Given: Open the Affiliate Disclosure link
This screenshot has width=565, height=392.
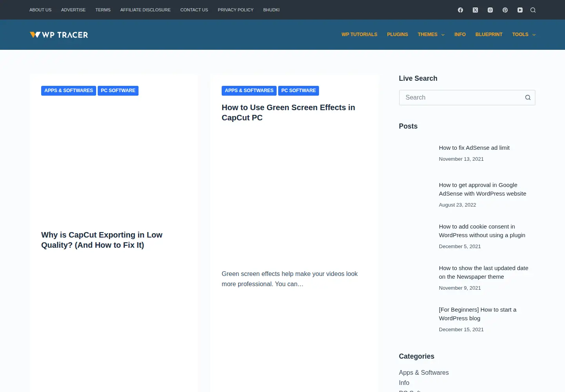Looking at the screenshot, I should click(145, 10).
